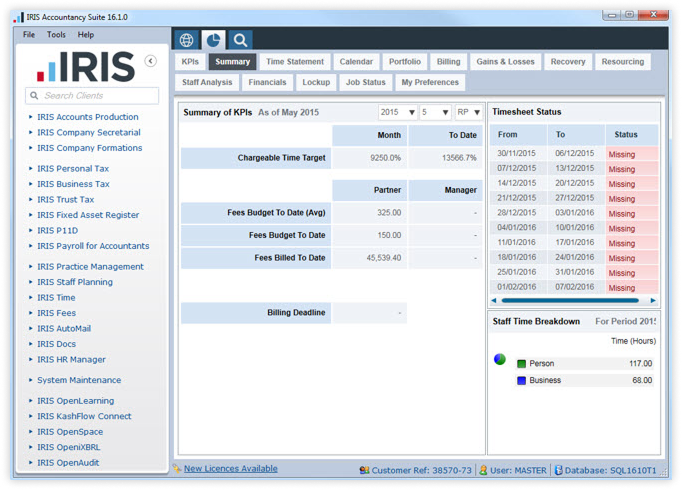
Task: Open the globe web view icon
Action: pyautogui.click(x=187, y=40)
